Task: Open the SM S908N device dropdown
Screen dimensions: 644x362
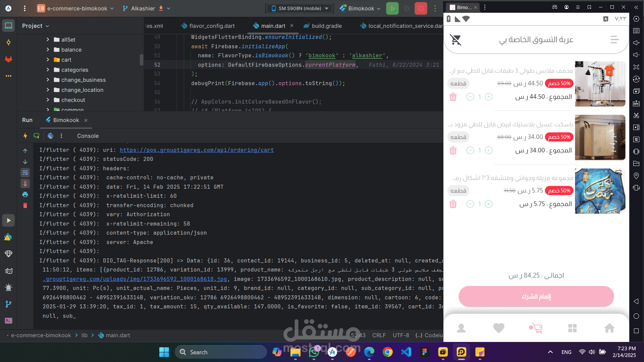Action: click(300, 8)
